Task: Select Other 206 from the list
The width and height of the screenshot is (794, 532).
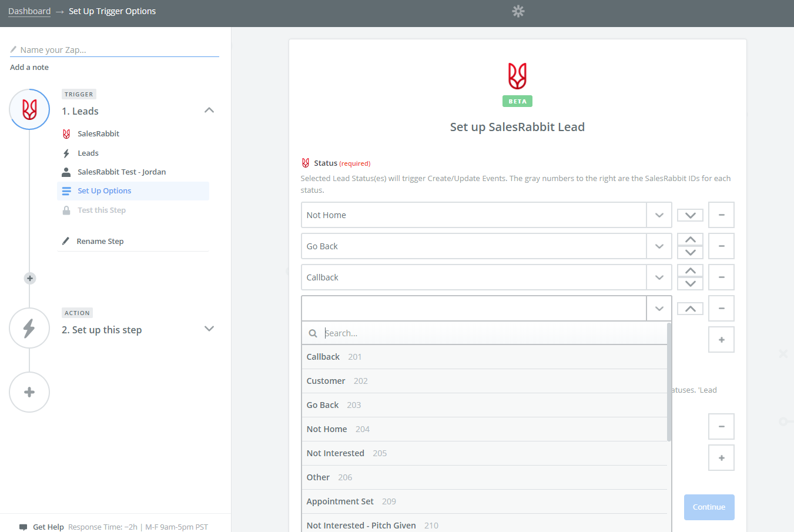Action: [x=484, y=477]
